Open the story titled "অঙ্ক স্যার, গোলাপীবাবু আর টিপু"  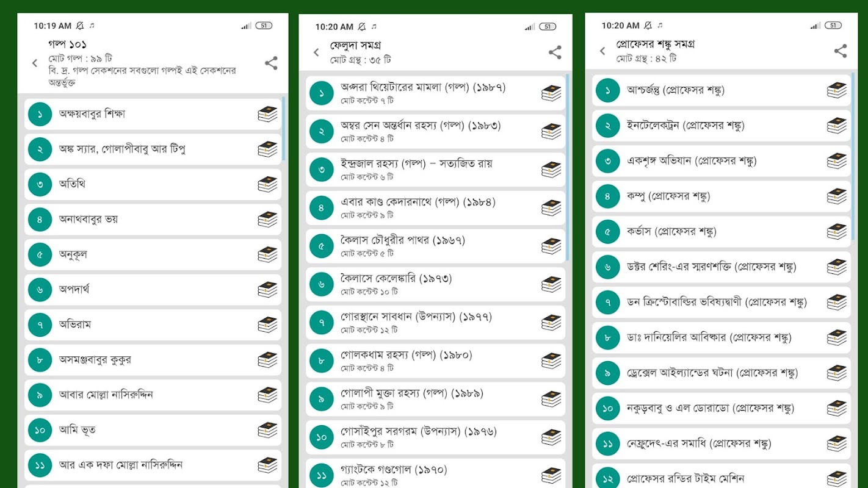[x=153, y=149]
